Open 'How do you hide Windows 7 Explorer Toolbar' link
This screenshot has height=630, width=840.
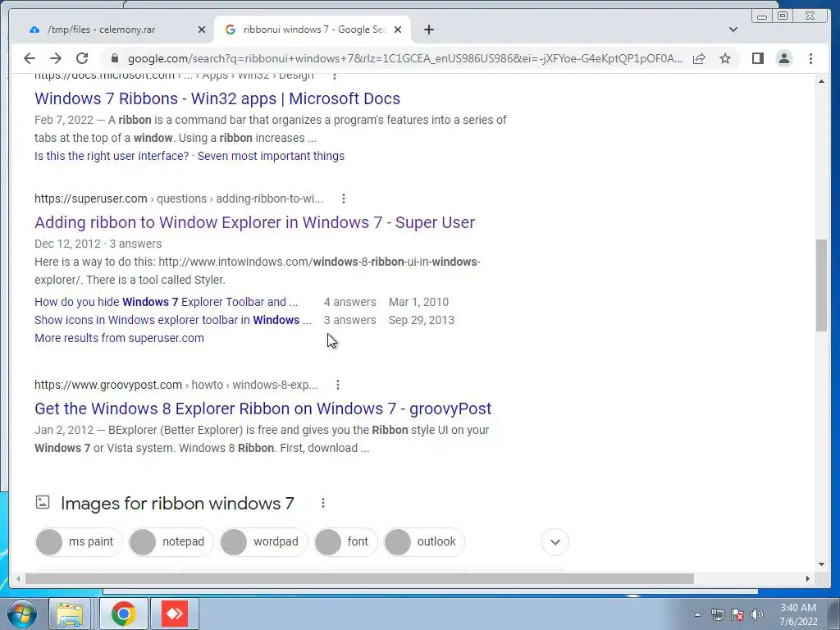166,302
